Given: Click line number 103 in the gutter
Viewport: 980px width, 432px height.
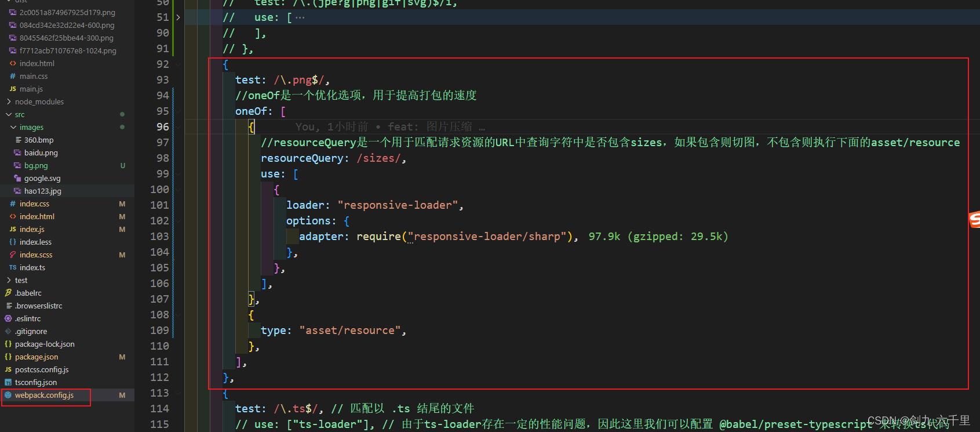Looking at the screenshot, I should click(159, 236).
